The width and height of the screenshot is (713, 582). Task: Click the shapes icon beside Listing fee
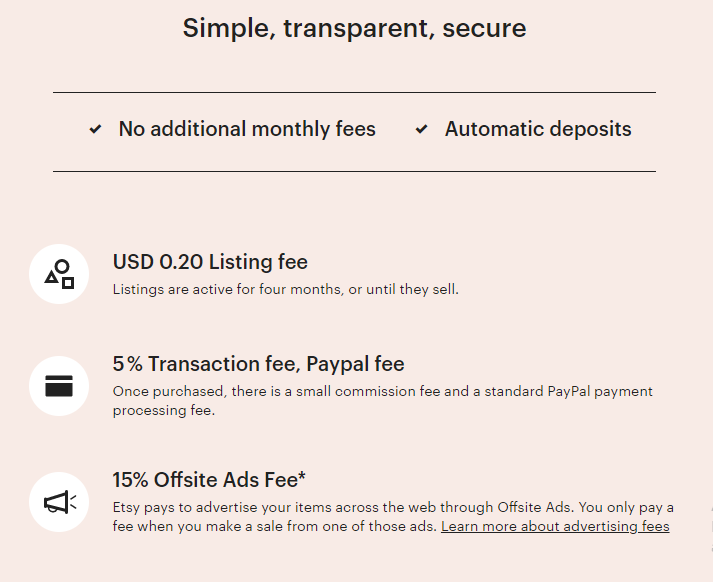coord(59,274)
